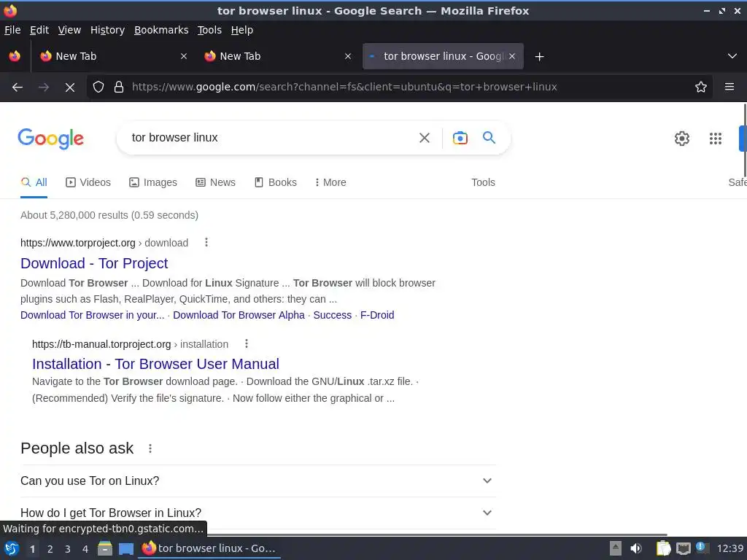
Task: Open People also ask options menu
Action: click(150, 448)
